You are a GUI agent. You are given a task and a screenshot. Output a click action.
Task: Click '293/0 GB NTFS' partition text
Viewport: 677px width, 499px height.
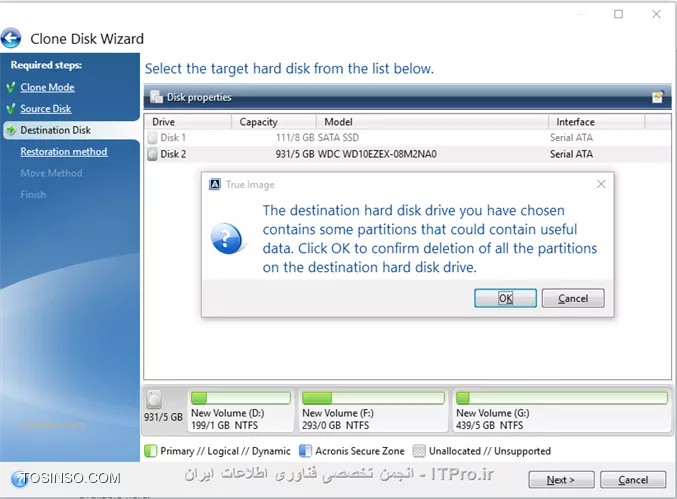(335, 425)
